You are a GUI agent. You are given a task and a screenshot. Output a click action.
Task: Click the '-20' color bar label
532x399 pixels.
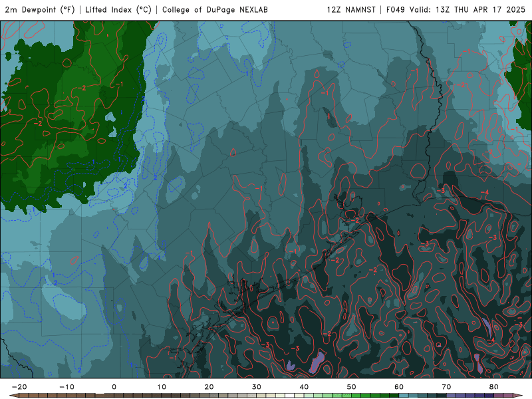point(19,387)
